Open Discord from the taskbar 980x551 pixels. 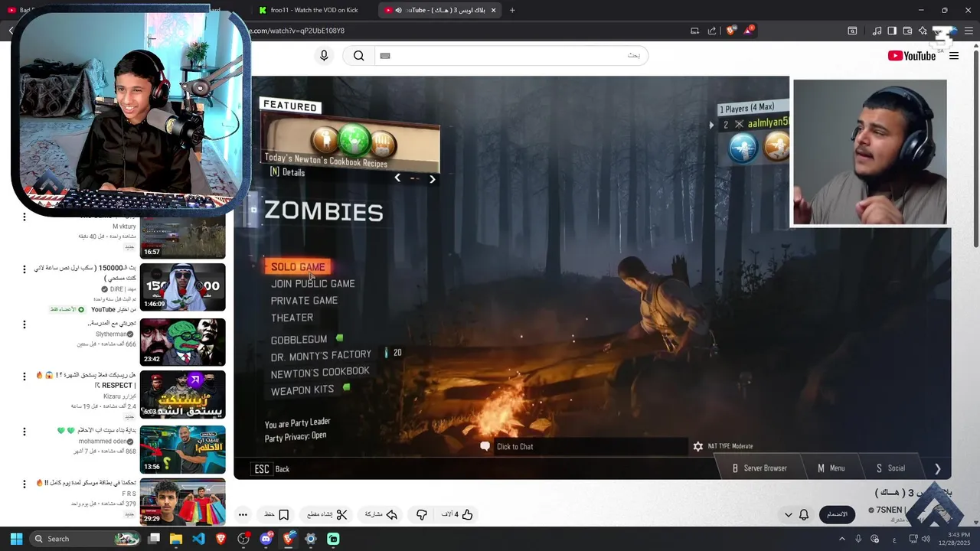tap(266, 539)
